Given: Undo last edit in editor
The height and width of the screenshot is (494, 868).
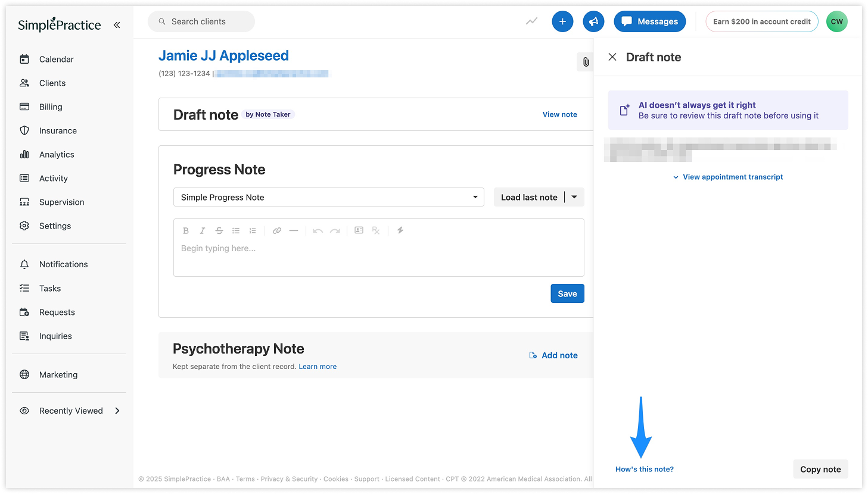Looking at the screenshot, I should tap(318, 230).
